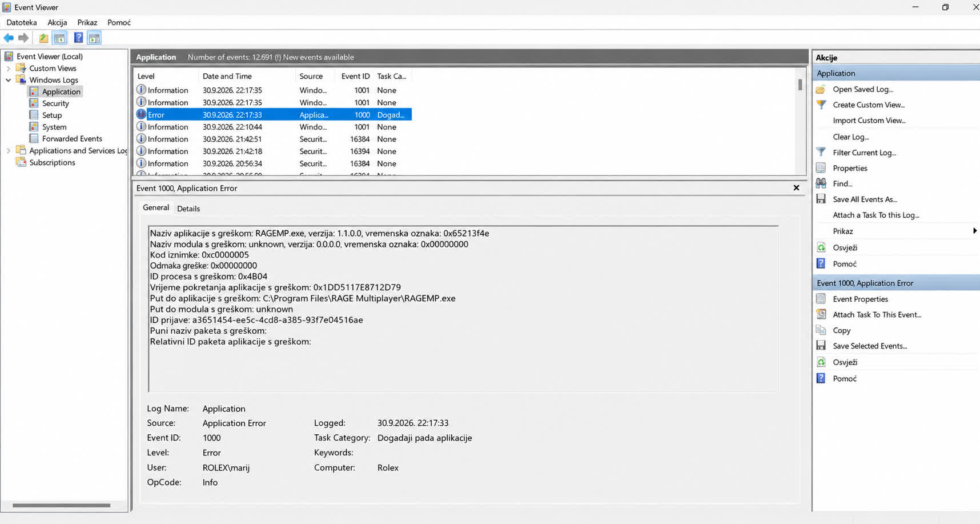This screenshot has height=524, width=980.
Task: Click the Back arrow toolbar icon
Action: pyautogui.click(x=9, y=38)
